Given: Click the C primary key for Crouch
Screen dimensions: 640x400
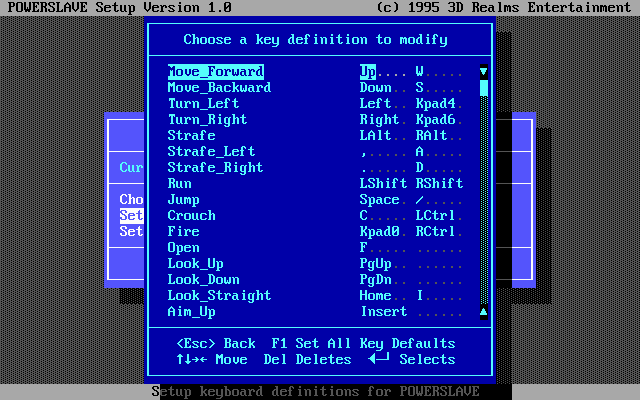Looking at the screenshot, I should 364,216.
